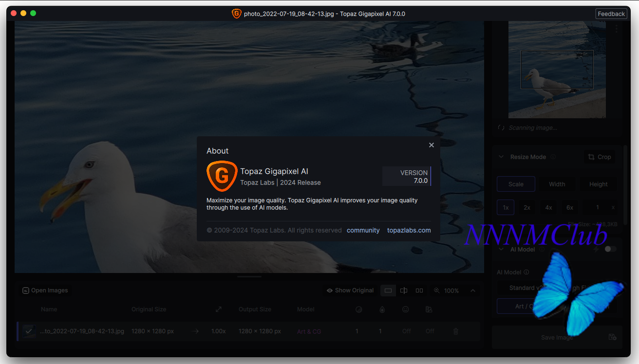Click the scale arrows column header icon
639x364 pixels.
219,309
